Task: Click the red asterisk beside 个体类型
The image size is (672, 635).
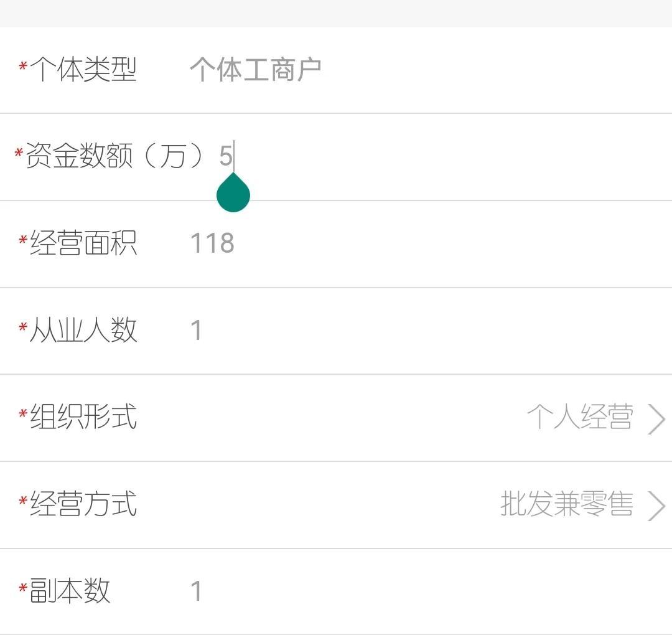Action: 23,66
